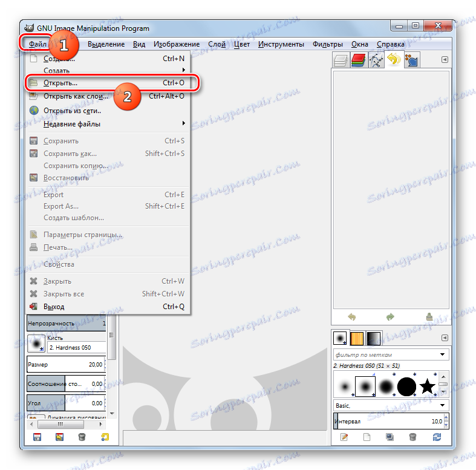Open the Paint Dynamics dock tab
The image size is (476, 470).
coord(412,60)
